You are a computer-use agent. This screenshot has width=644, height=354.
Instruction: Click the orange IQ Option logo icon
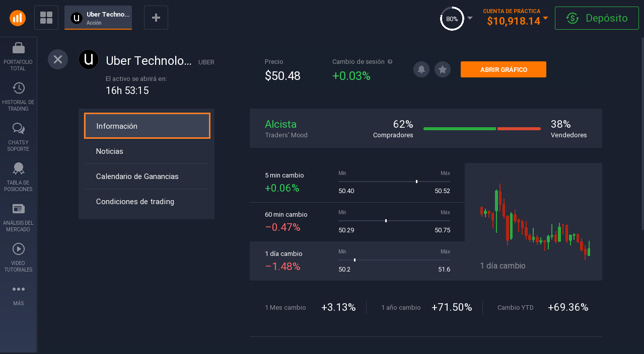(18, 18)
